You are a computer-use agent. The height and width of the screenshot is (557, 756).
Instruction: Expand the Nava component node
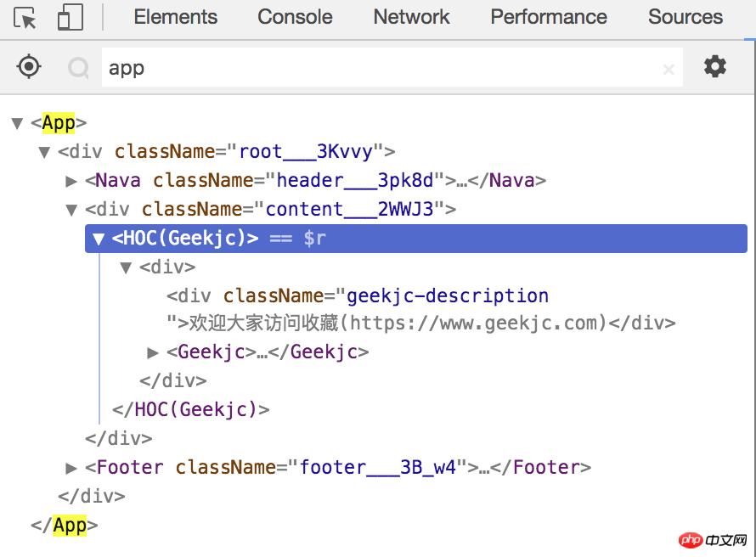click(x=72, y=181)
